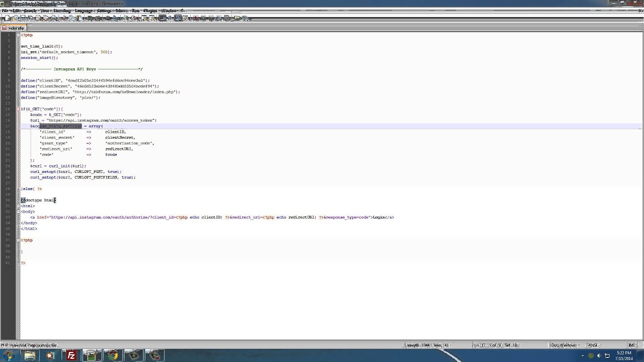Click the CURLOPT_POSTFIELDS line
Screen dimensions: 644x362
point(83,177)
